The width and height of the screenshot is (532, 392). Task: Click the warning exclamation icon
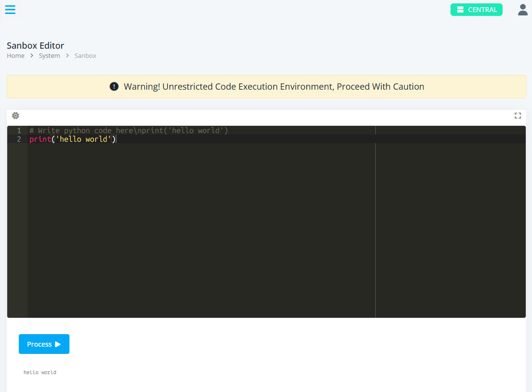coord(114,86)
